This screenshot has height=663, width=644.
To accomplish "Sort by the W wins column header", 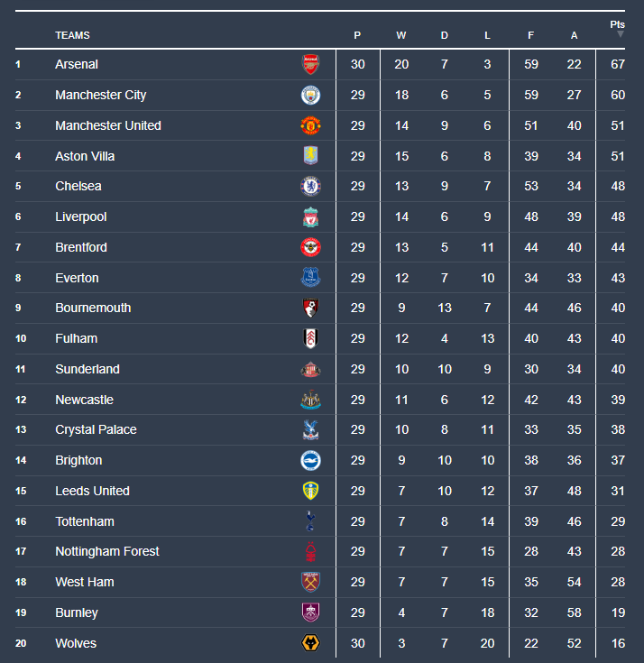I will coord(401,36).
